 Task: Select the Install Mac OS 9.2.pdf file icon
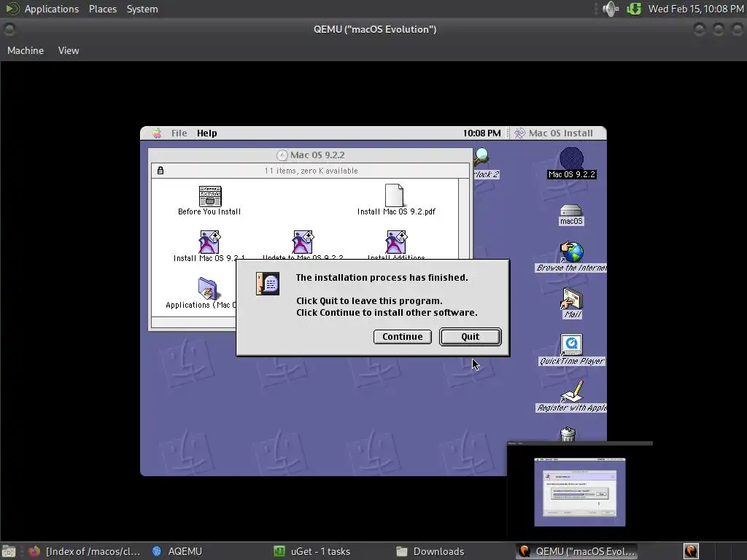(x=394, y=195)
